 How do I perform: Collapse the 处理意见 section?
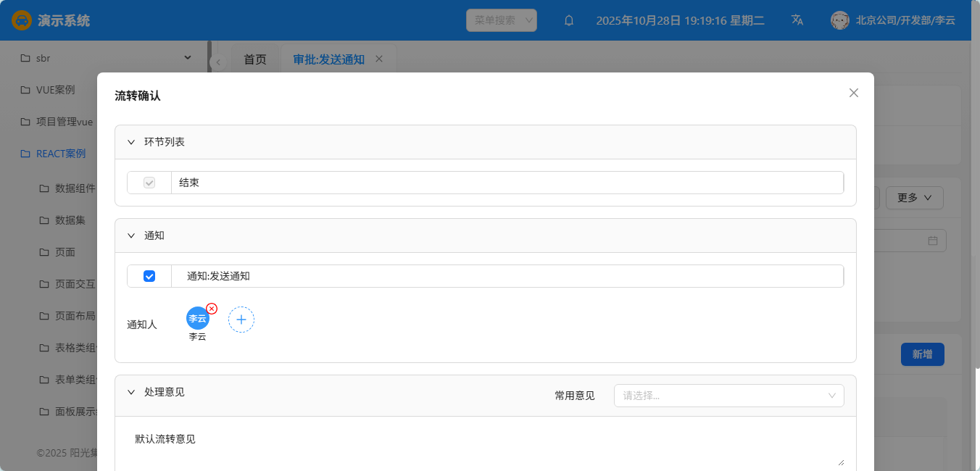(131, 392)
